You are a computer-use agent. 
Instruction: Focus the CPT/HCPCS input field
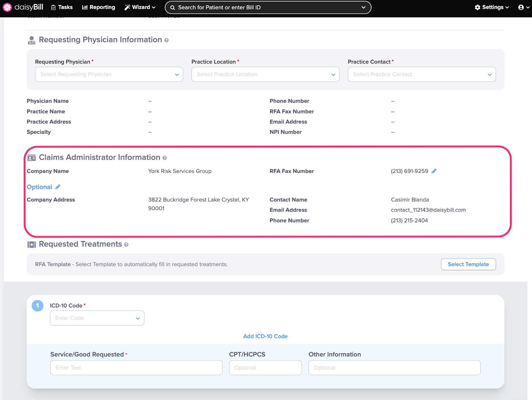(x=265, y=368)
